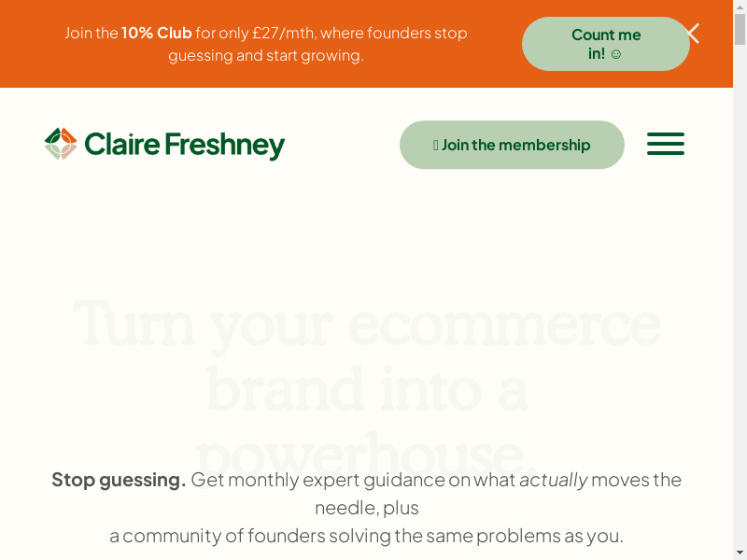The width and height of the screenshot is (747, 560).
Task: Click 'monthly expert guidance' text
Action: click(336, 480)
